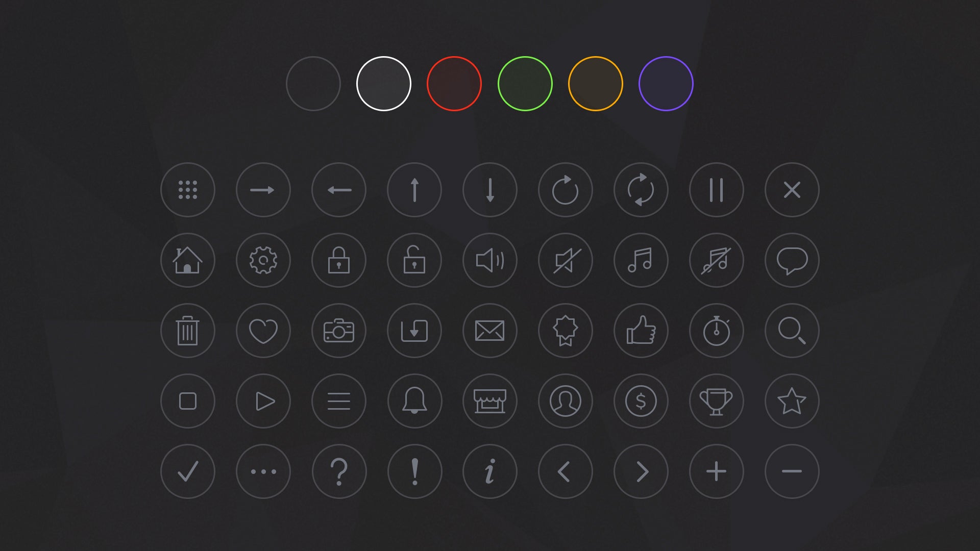Click the envelope mail icon
Screen dimensions: 980x551
click(490, 331)
